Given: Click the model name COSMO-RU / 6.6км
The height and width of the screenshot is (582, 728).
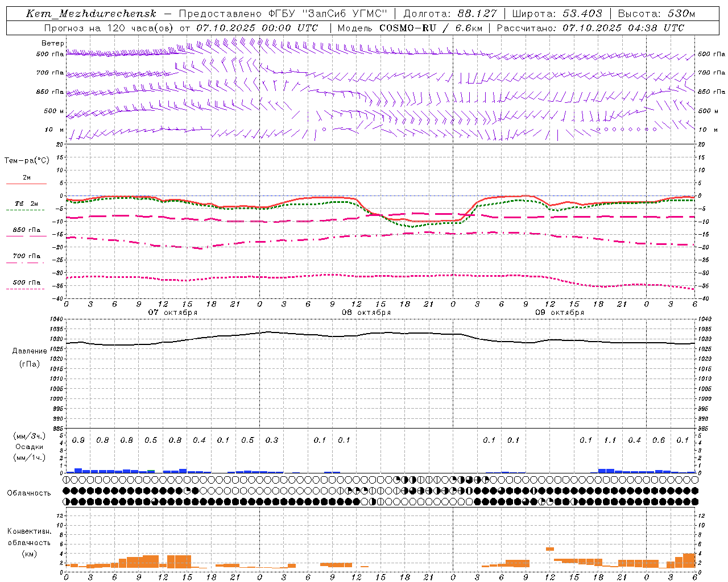Looking at the screenshot, I should [x=432, y=28].
